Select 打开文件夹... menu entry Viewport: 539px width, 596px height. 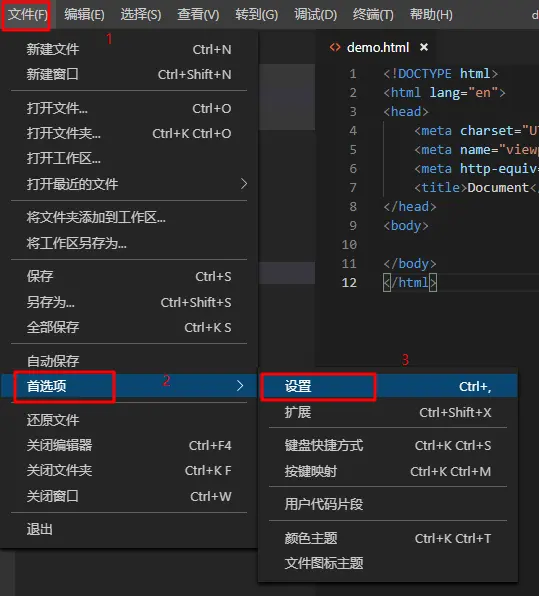129,134
